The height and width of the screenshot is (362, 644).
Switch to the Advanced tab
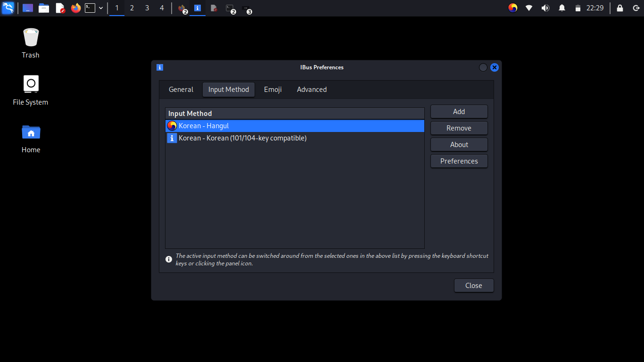click(x=312, y=90)
